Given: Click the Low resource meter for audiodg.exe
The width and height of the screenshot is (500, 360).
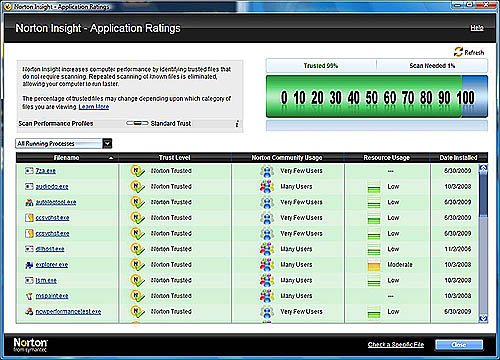Looking at the screenshot, I should pyautogui.click(x=374, y=187).
